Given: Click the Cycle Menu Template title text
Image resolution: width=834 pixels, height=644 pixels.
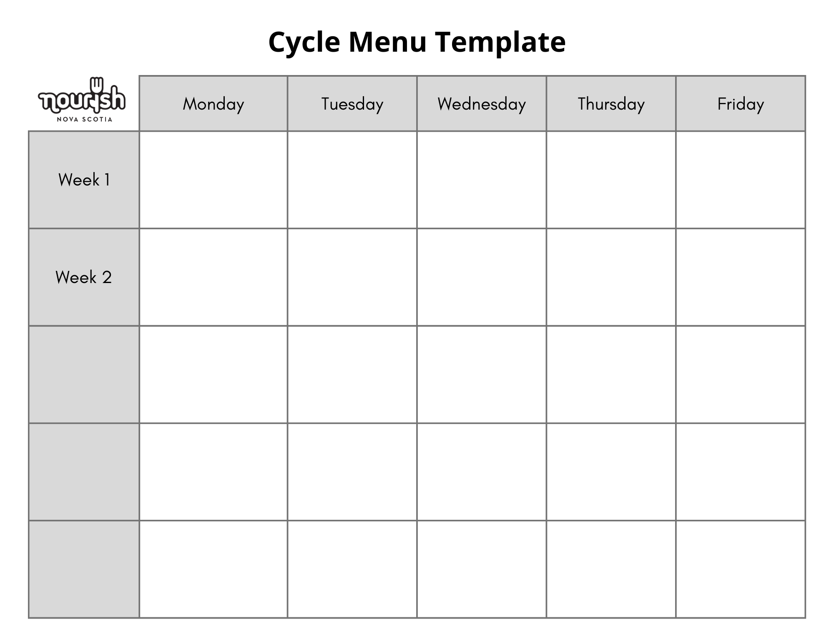Looking at the screenshot, I should click(417, 35).
